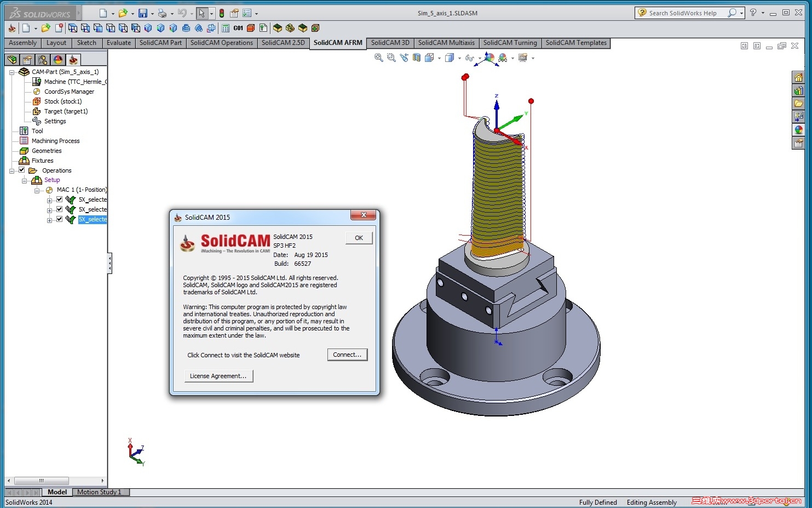
Task: Click the Editing Assembly status bar text
Action: pos(652,503)
